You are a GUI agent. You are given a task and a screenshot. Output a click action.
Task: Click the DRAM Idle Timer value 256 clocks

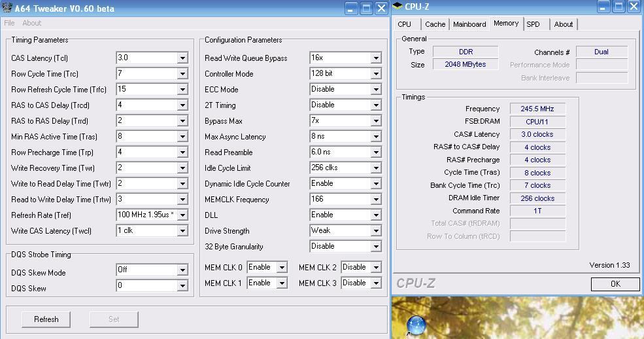[x=537, y=198]
